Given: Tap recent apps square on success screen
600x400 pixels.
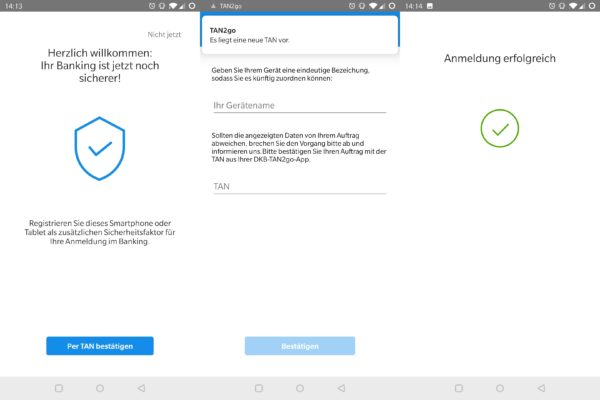Looking at the screenshot, I should [x=458, y=387].
